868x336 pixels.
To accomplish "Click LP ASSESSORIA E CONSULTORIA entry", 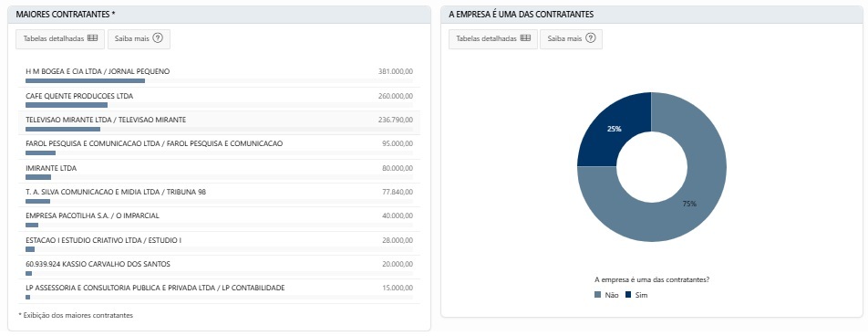I will pos(219,291).
